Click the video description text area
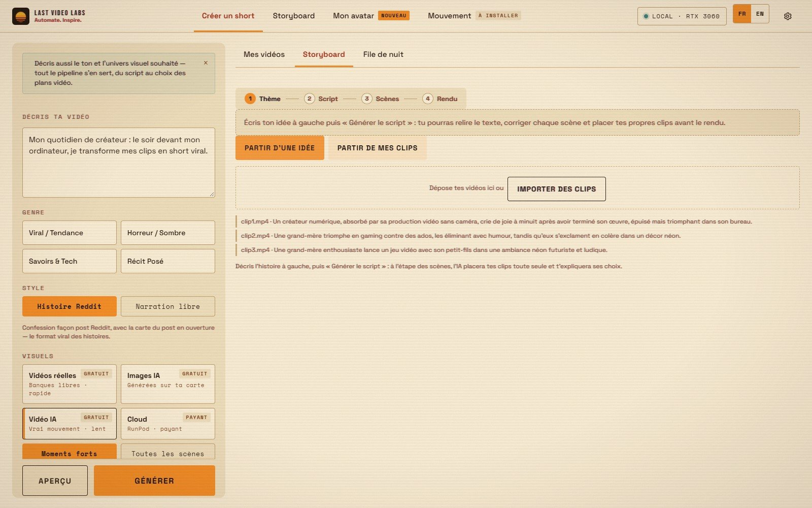This screenshot has width=812, height=508. tap(119, 162)
